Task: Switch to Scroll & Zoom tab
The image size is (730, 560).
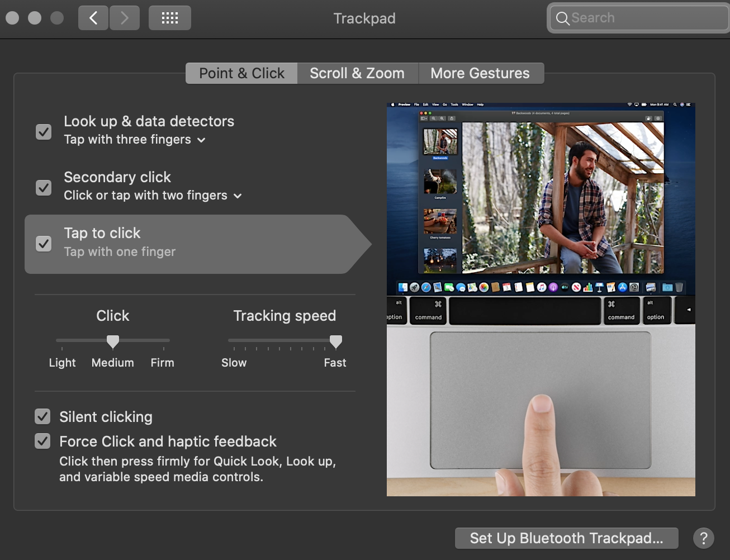Action: pyautogui.click(x=357, y=73)
